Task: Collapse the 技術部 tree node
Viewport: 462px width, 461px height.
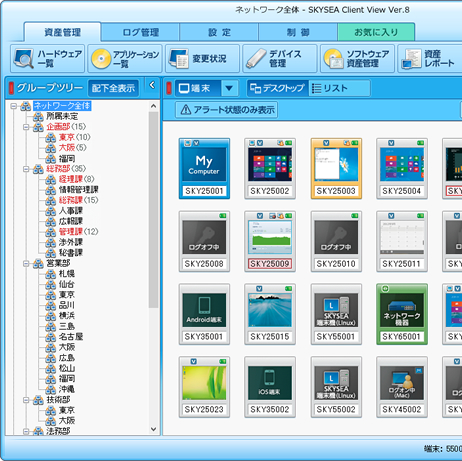Action: click(26, 400)
